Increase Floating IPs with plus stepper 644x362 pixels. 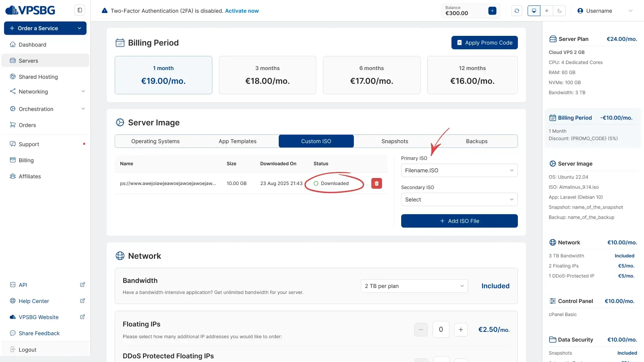pos(461,329)
